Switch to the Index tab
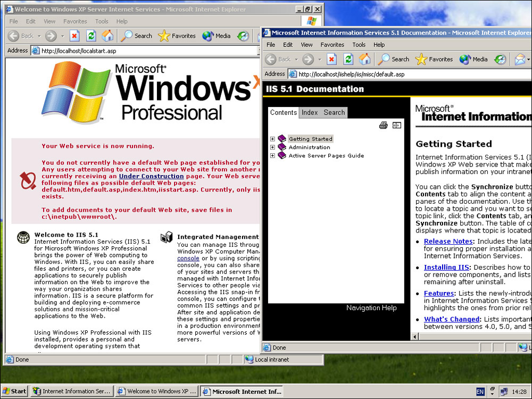 coord(310,112)
